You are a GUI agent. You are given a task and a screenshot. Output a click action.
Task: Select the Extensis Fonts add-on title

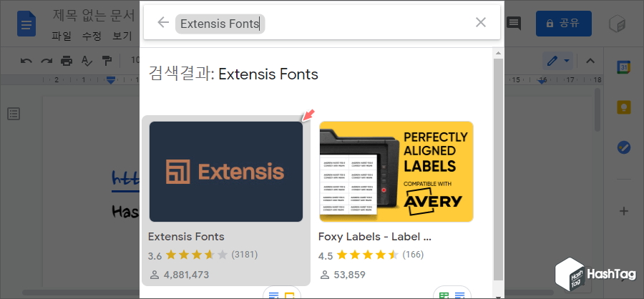pyautogui.click(x=186, y=237)
